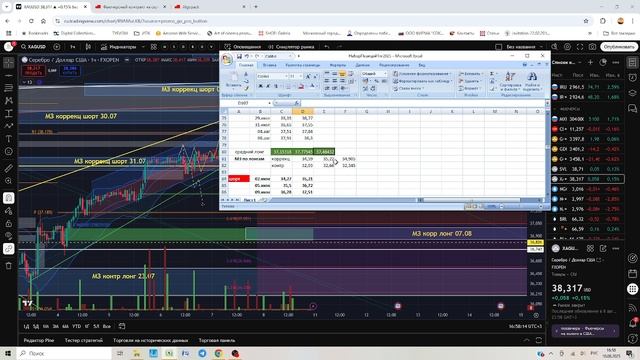Open the market replay tool
This screenshot has height=360, width=640.
[291, 47]
